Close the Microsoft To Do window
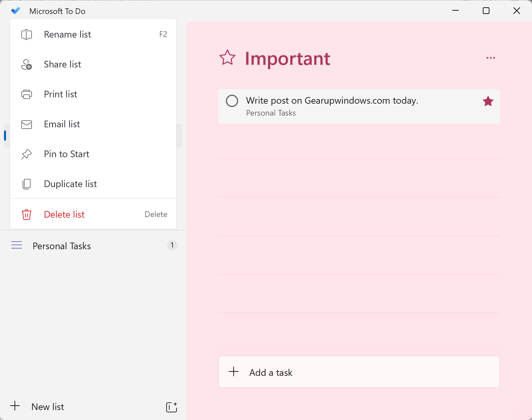This screenshot has height=420, width=532. coord(517,11)
